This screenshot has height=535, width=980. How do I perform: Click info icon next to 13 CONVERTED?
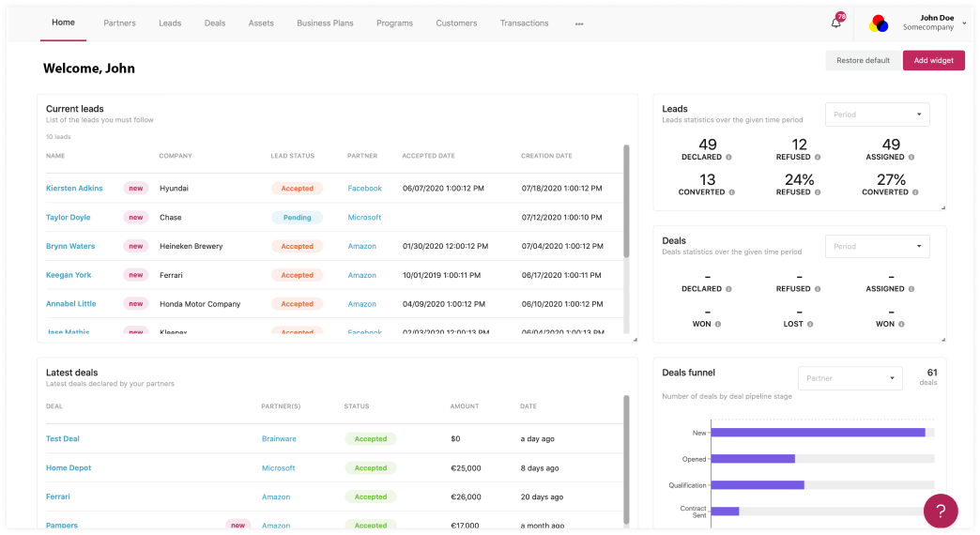coord(732,192)
